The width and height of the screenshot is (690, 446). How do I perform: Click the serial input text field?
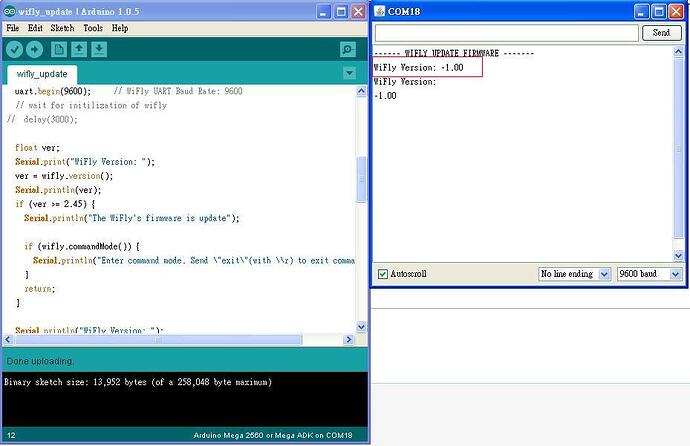[x=506, y=33]
